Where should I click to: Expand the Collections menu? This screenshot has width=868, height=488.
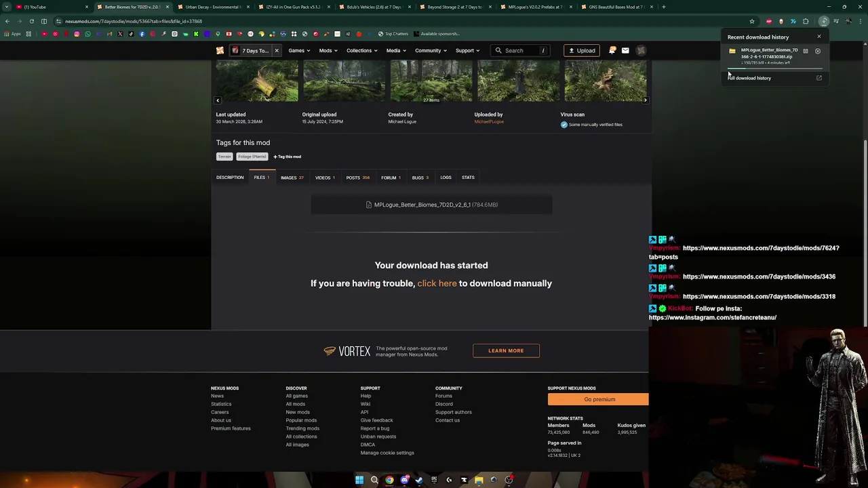coord(362,50)
